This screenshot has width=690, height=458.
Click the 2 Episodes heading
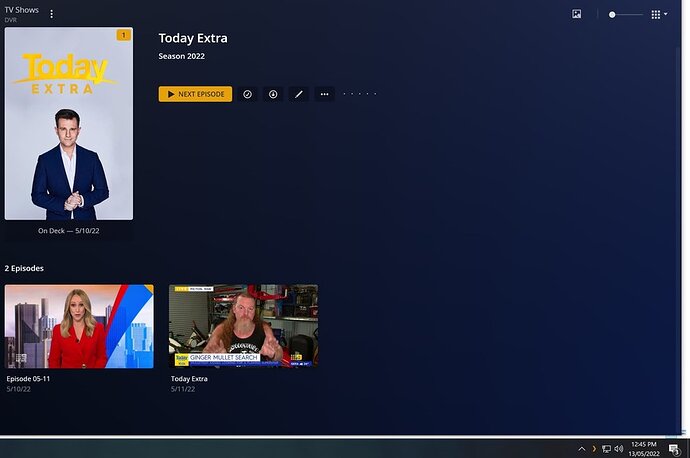pos(24,268)
